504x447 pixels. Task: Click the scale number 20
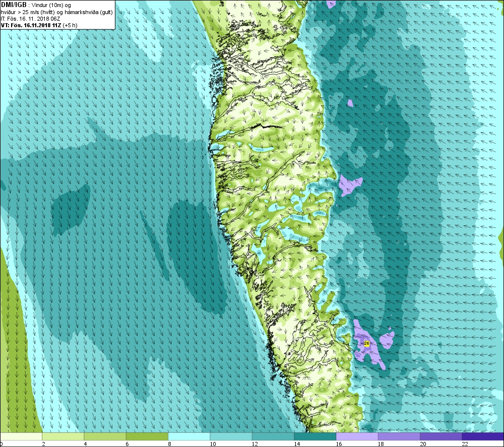coord(423,444)
